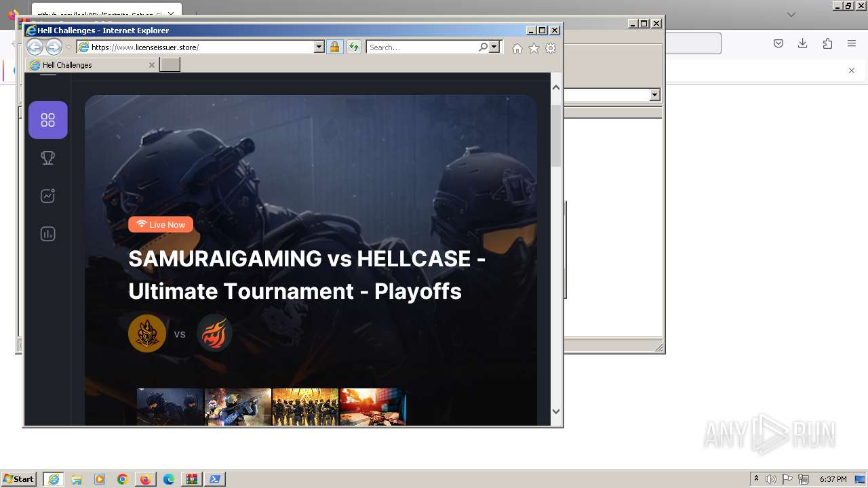The image size is (868, 488).
Task: Open the dashboard grid icon in sidebar
Action: pyautogui.click(x=48, y=120)
